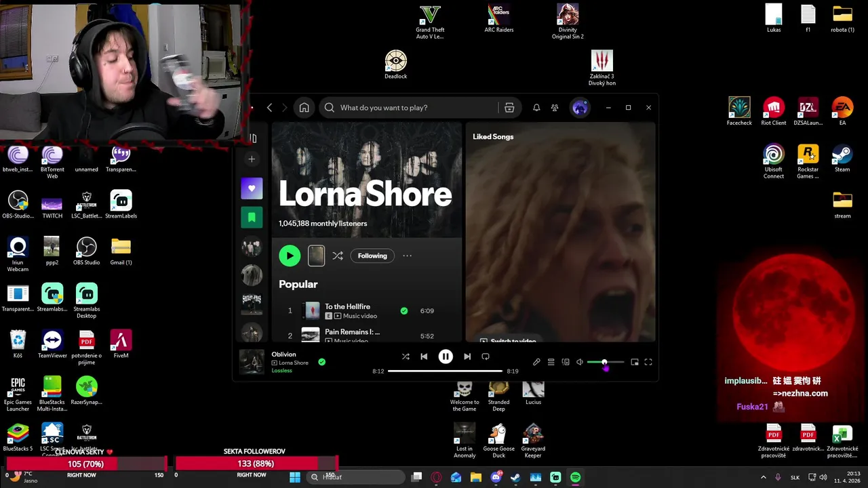Screen dimensions: 868x488
Task: Open green bookmark Your Episodes tile
Action: [252, 218]
